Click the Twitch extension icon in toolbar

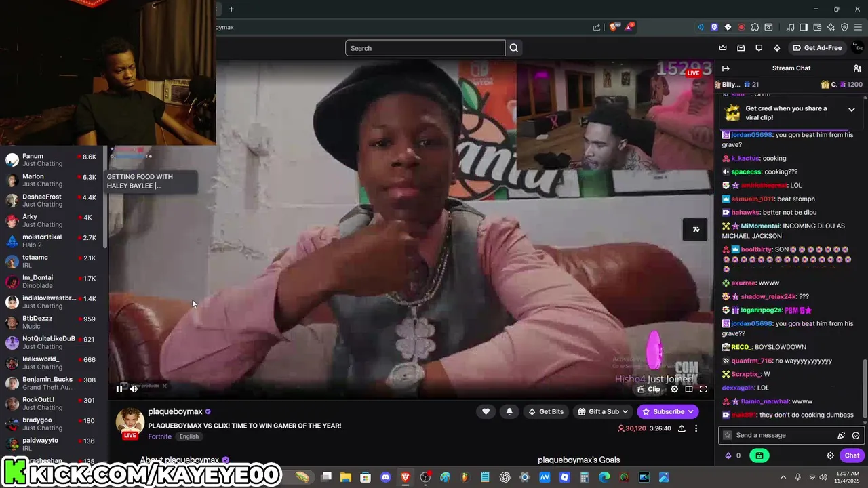[714, 27]
